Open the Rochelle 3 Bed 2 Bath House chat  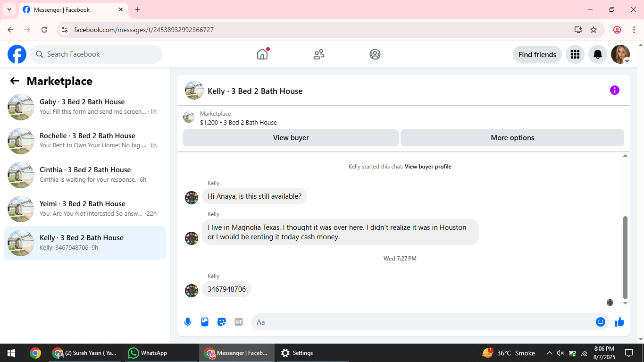pyautogui.click(x=85, y=141)
